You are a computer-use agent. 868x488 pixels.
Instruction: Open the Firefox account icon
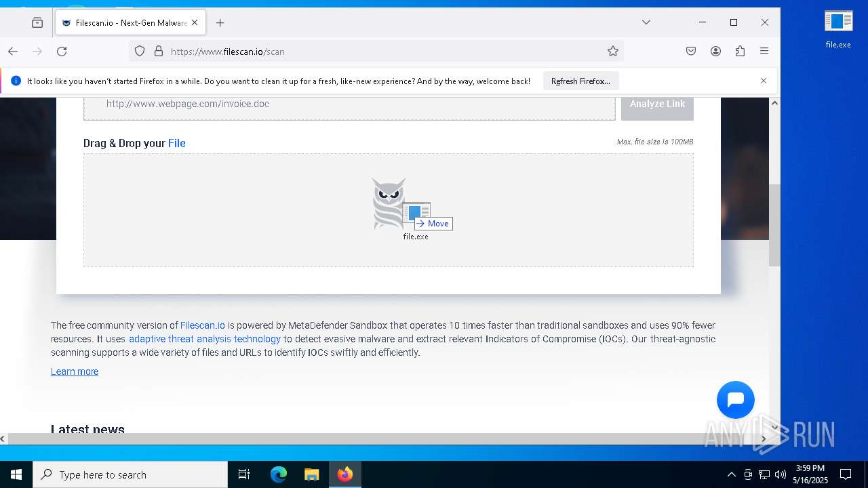tap(715, 51)
